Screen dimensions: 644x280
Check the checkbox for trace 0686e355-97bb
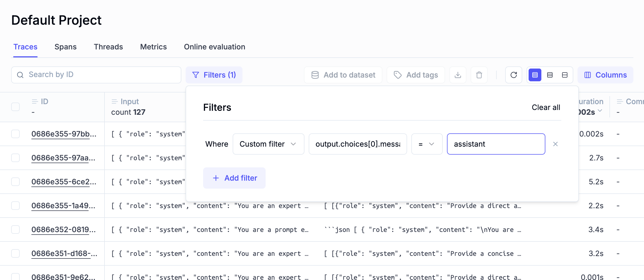click(x=15, y=134)
